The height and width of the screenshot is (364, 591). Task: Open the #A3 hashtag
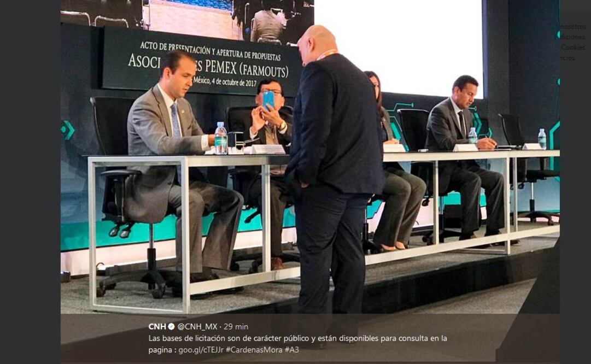coord(292,350)
